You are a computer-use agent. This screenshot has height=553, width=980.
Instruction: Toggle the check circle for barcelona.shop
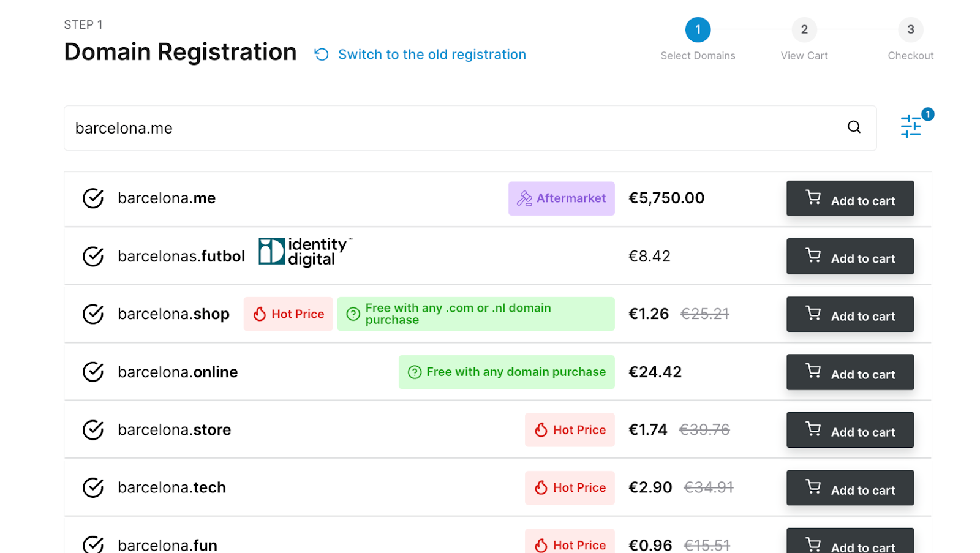pos(93,314)
